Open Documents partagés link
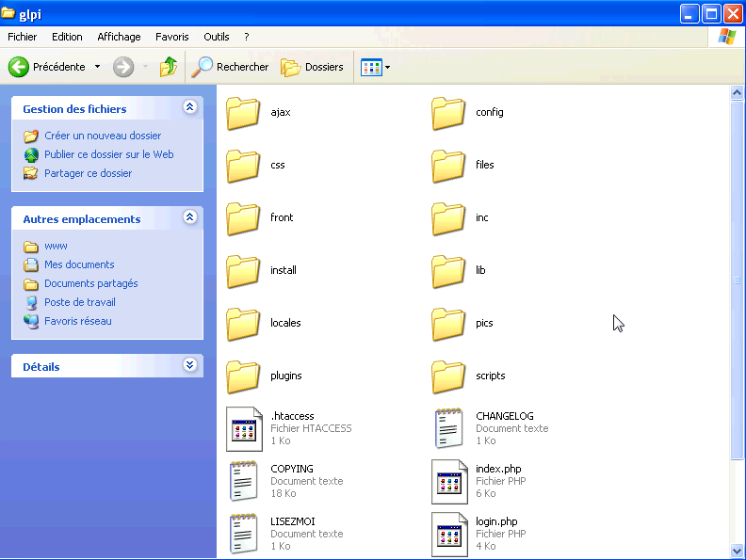 (91, 284)
